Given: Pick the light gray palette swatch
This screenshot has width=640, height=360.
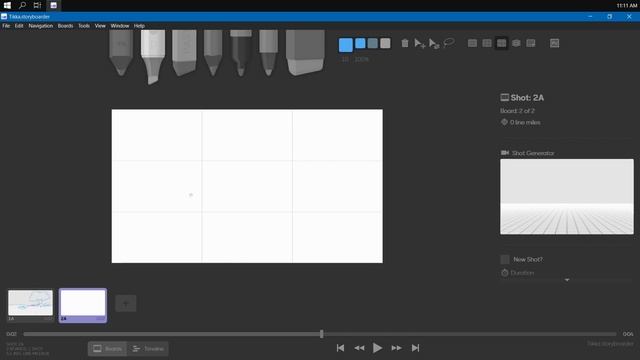Looking at the screenshot, I should coord(385,43).
